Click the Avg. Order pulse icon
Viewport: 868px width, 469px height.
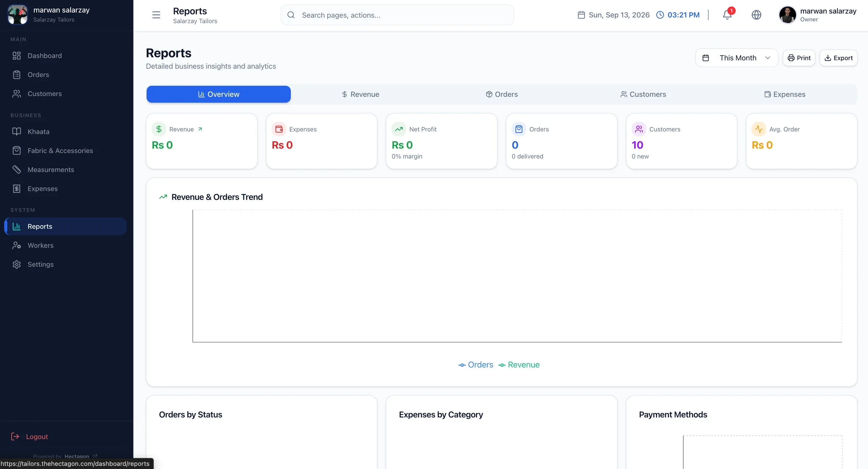click(759, 129)
